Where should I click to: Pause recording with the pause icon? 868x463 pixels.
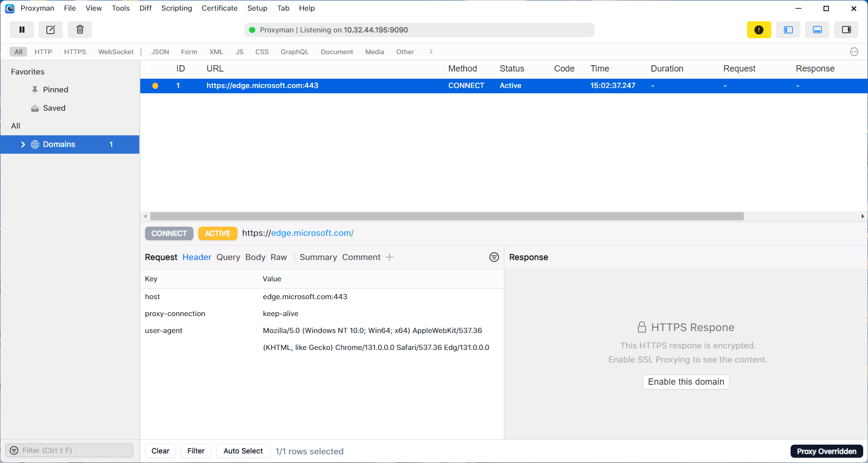(x=22, y=29)
